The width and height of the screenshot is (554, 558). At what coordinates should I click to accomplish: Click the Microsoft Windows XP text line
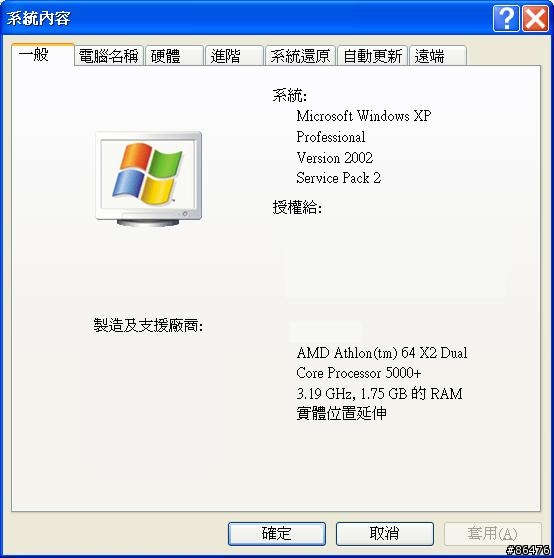(364, 116)
